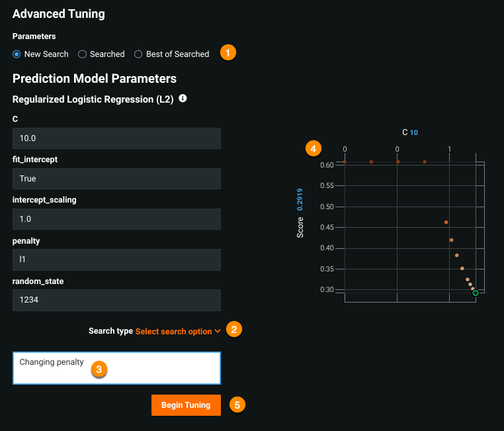Open the Select search option dropdown
Image resolution: width=504 pixels, height=431 pixels.
tap(173, 331)
